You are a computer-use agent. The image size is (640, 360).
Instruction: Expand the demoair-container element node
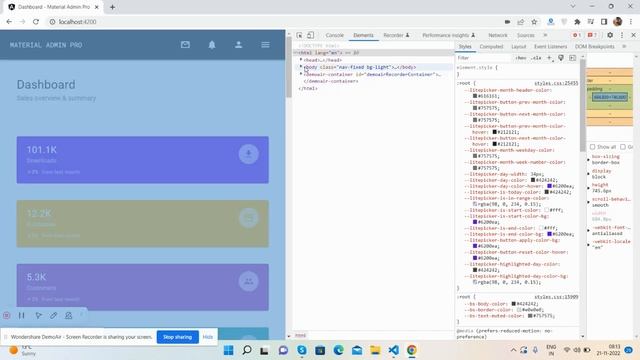(x=301, y=74)
